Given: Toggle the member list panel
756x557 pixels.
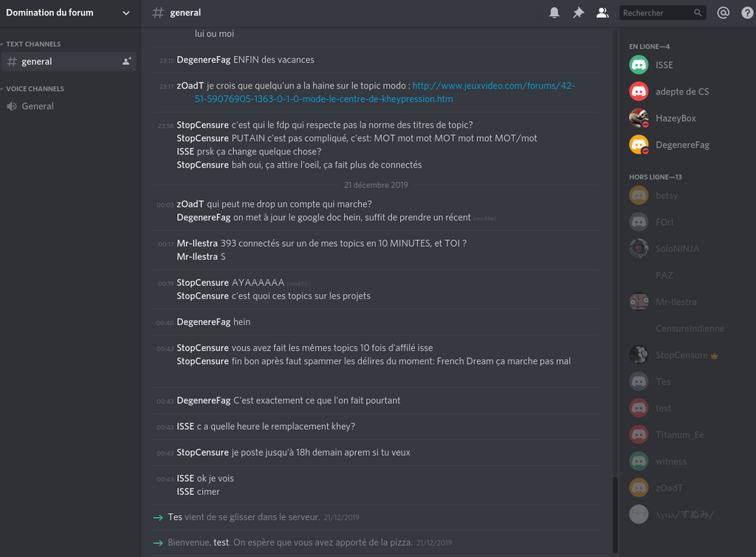Looking at the screenshot, I should [x=602, y=13].
